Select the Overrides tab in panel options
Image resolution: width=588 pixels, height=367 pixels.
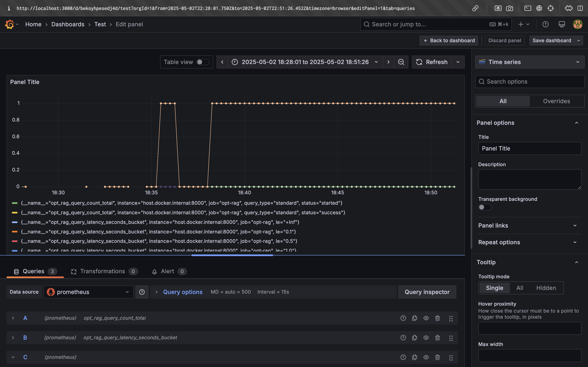coord(556,101)
